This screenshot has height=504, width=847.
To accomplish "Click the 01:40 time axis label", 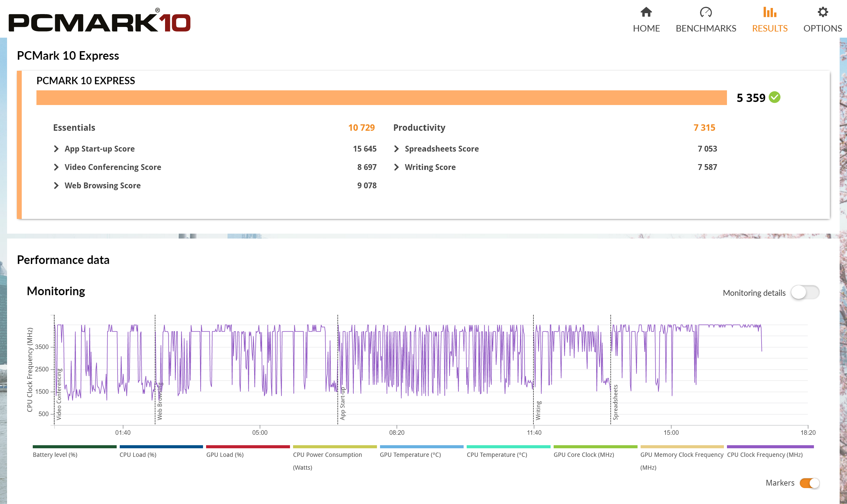I will tap(122, 433).
